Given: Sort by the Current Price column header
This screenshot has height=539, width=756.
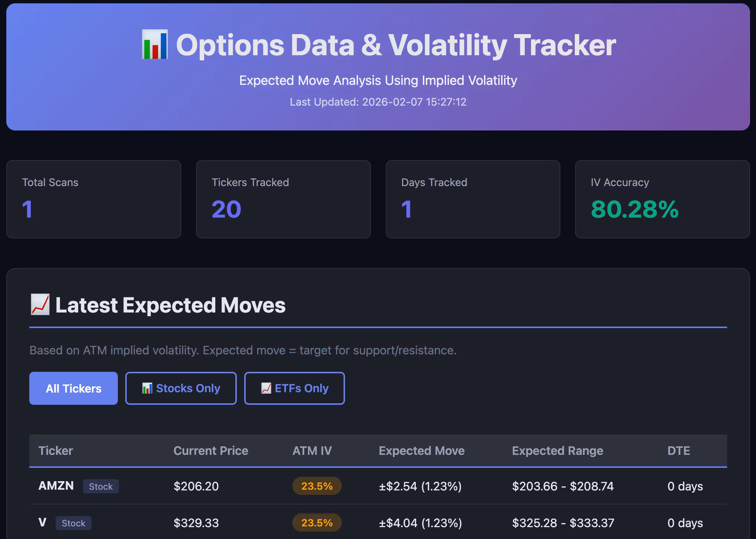Looking at the screenshot, I should tap(210, 451).
